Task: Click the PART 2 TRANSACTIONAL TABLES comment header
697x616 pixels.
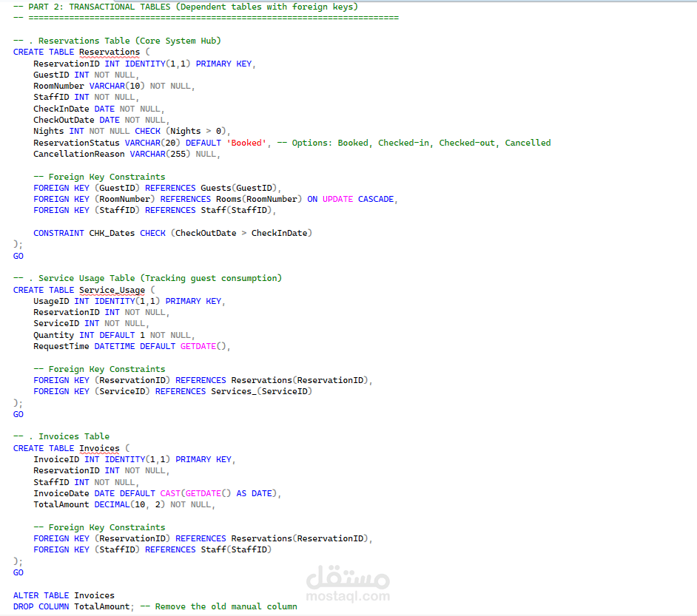Action: [x=186, y=7]
